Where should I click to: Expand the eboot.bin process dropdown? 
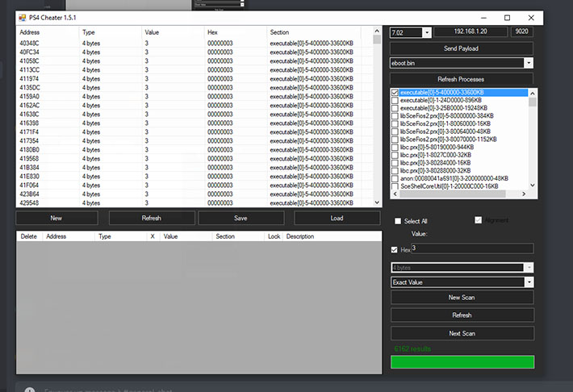529,63
